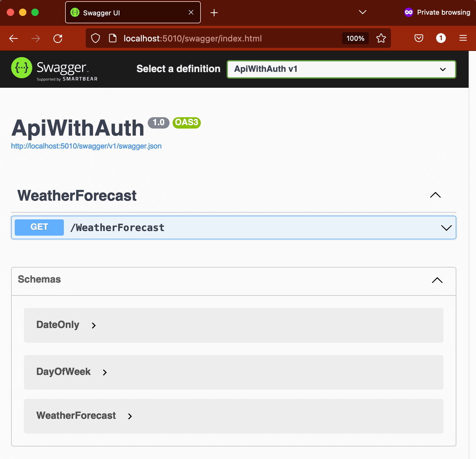The image size is (476, 459).
Task: Expand the DateOnly schema
Action: [94, 326]
